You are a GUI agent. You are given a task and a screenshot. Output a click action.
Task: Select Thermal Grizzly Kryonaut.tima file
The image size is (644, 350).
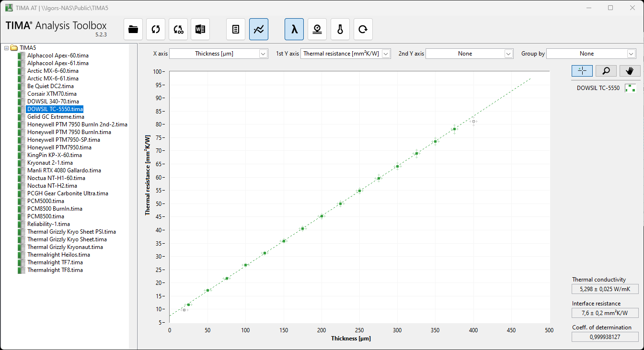click(65, 247)
